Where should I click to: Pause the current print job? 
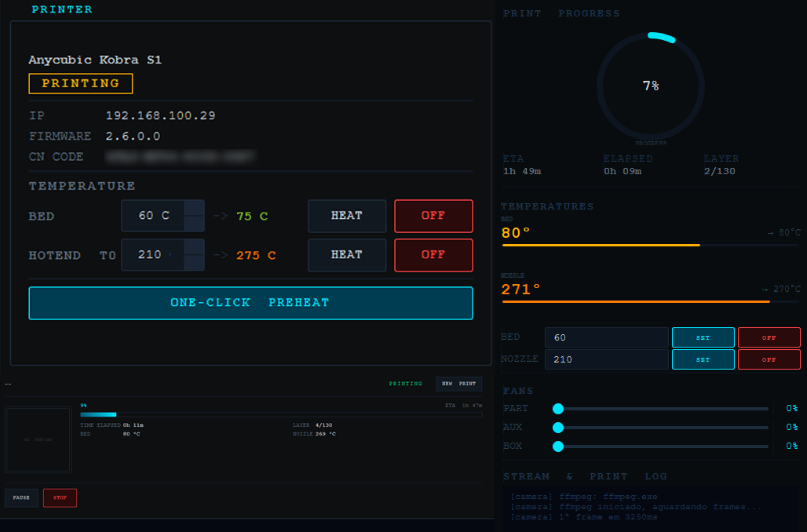[x=21, y=497]
